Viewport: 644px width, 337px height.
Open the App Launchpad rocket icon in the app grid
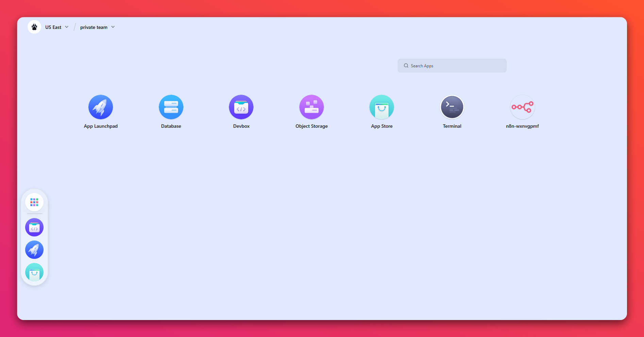[x=101, y=107]
